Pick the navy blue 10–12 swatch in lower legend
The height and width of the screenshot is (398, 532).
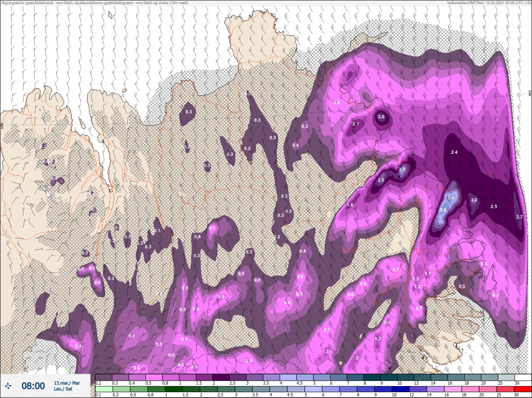401,390
